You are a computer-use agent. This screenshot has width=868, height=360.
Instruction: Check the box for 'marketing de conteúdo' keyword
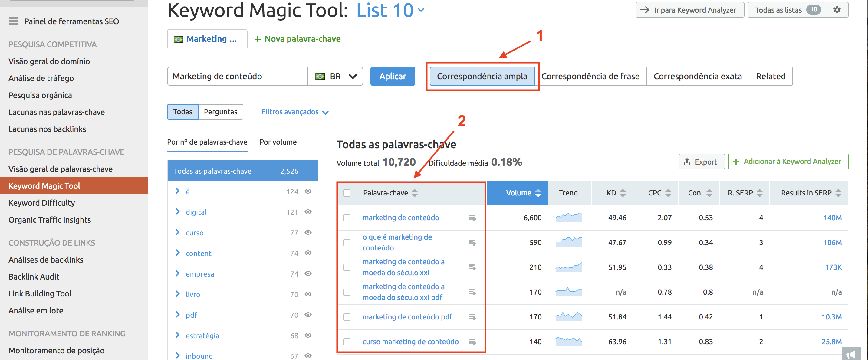pyautogui.click(x=347, y=218)
